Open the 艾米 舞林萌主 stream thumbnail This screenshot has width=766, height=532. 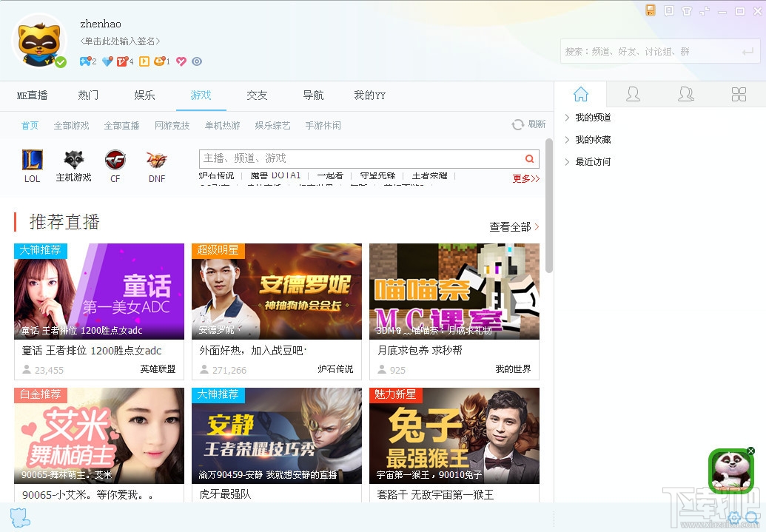click(99, 436)
